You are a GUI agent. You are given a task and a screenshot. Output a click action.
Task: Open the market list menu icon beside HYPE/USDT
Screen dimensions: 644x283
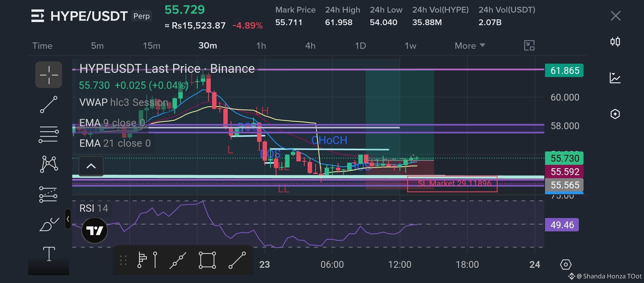point(38,16)
